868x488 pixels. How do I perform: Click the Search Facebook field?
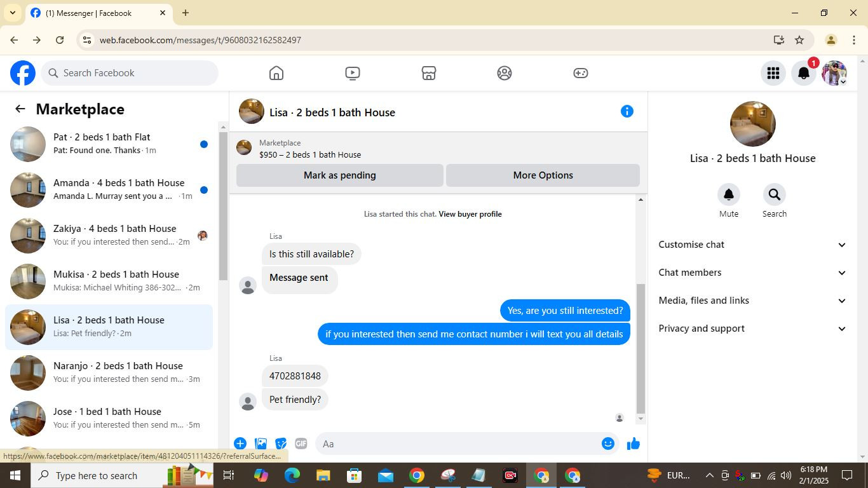coord(130,73)
